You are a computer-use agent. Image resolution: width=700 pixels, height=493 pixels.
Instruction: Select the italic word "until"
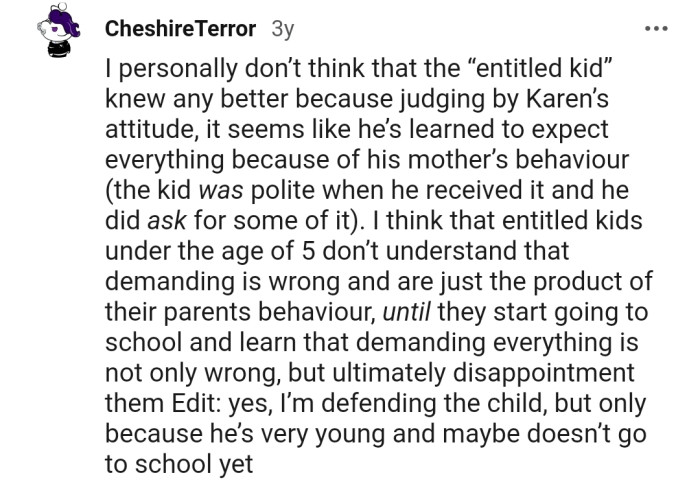coord(406,312)
